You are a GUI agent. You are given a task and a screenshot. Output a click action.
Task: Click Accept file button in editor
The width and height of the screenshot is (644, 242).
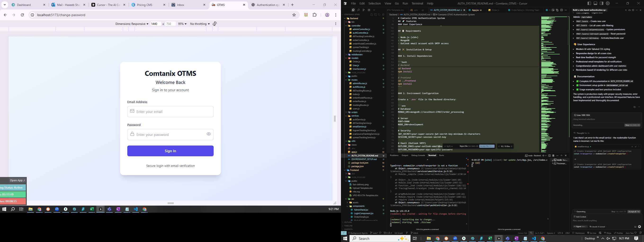487,146
